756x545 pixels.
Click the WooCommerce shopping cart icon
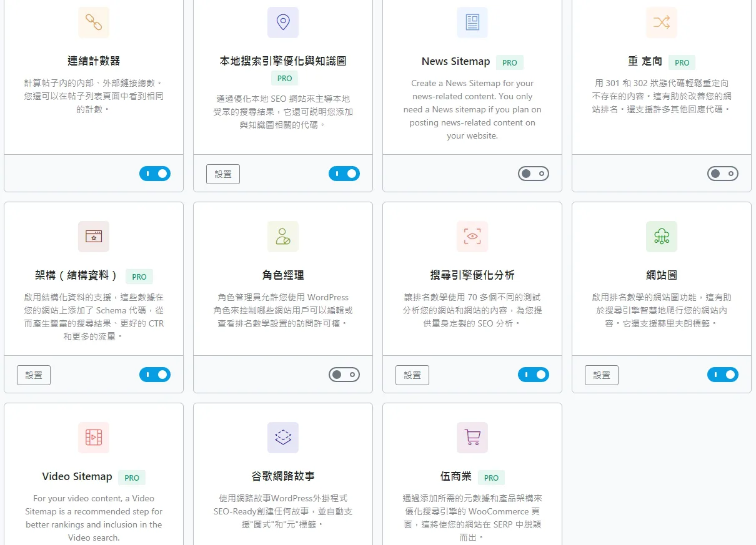pyautogui.click(x=472, y=438)
